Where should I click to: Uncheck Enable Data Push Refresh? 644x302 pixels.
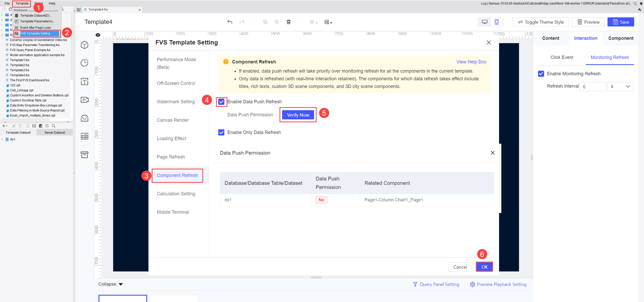tap(221, 102)
